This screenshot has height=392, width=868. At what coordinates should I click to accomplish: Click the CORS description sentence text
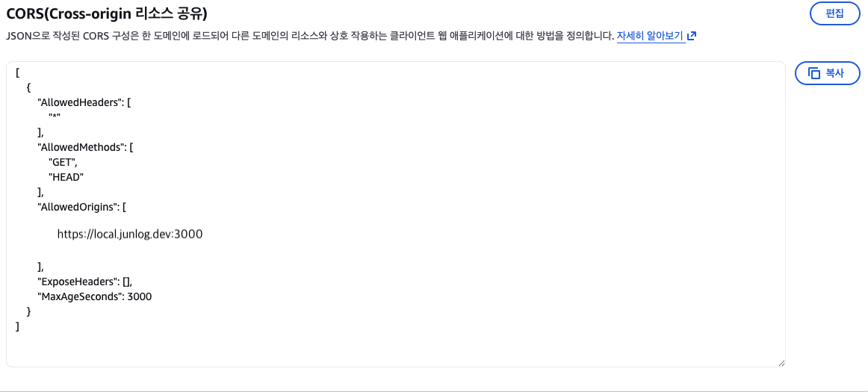[299, 36]
